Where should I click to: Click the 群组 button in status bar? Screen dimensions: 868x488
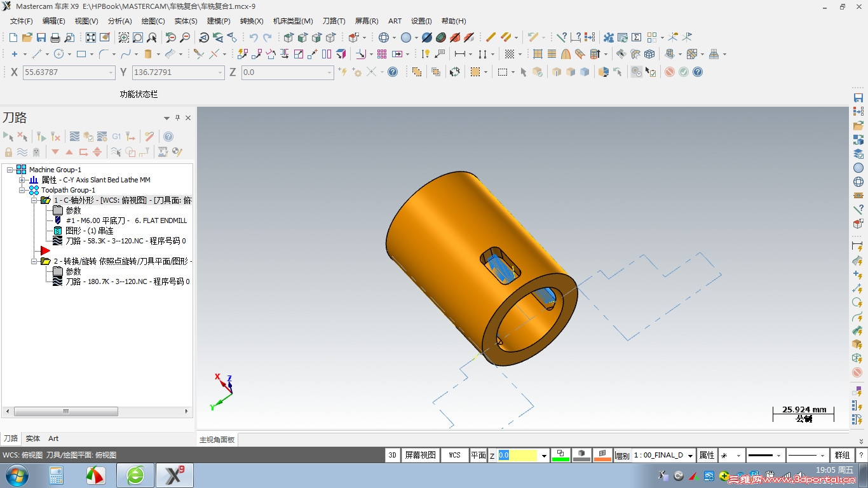(842, 455)
